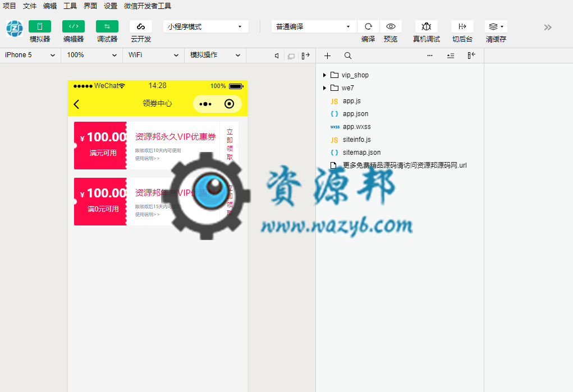Screen dimensions: 573x392
Task: Expand the we7 folder arrow
Action: [x=324, y=88]
